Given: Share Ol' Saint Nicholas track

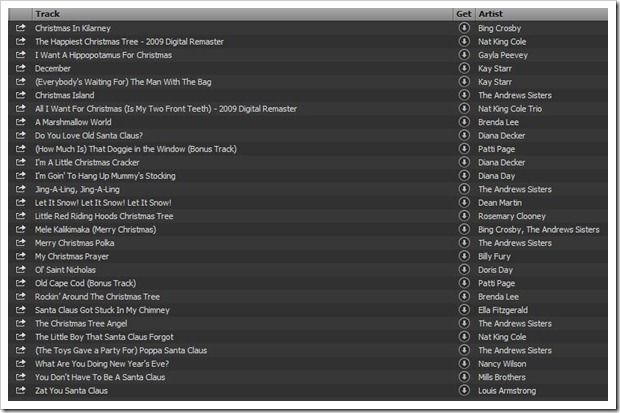Looking at the screenshot, I should pyautogui.click(x=21, y=269).
